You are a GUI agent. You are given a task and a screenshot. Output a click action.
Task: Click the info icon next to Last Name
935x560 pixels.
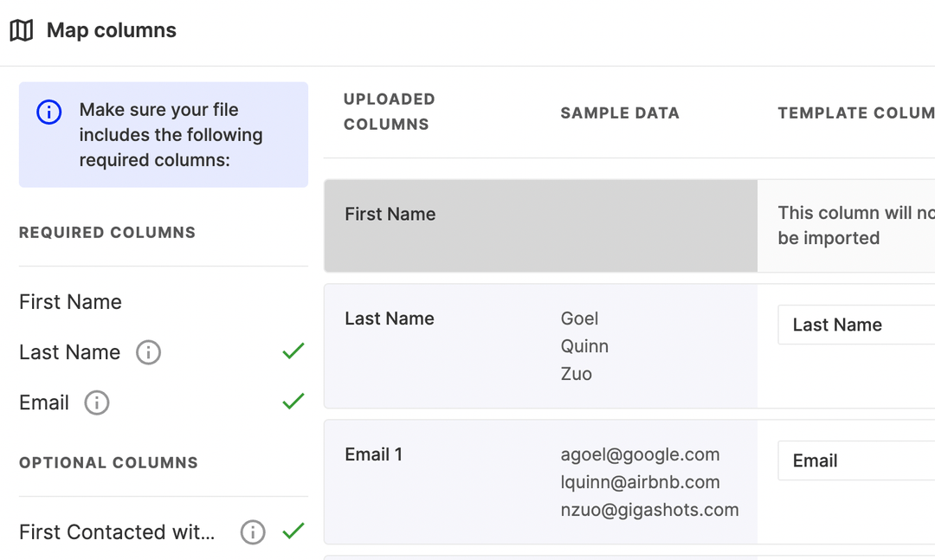(x=148, y=352)
